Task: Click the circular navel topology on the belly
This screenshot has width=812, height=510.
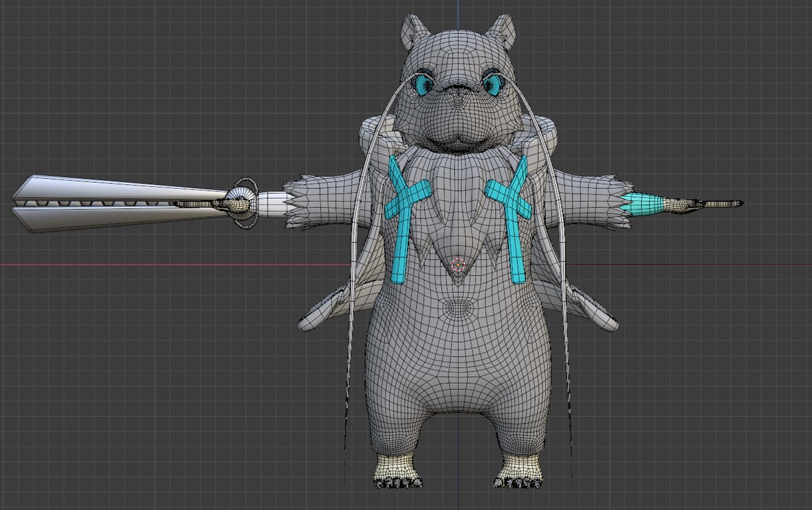Action: (458, 309)
